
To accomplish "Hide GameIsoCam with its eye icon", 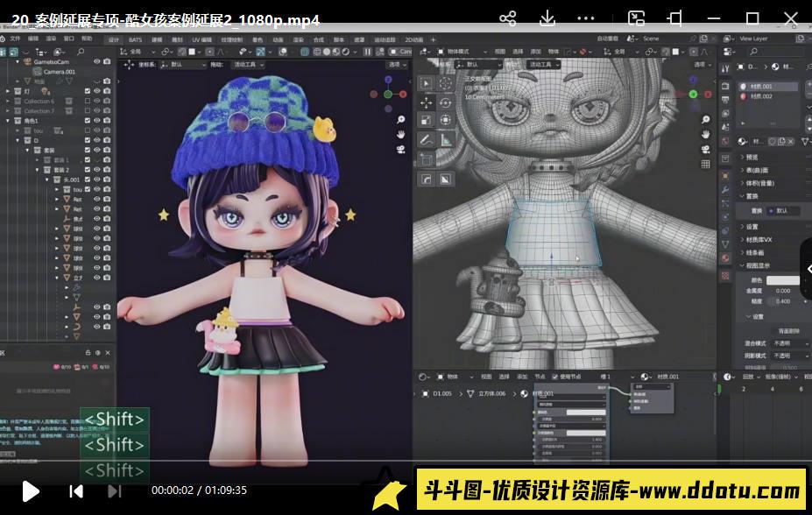I will pyautogui.click(x=97, y=61).
